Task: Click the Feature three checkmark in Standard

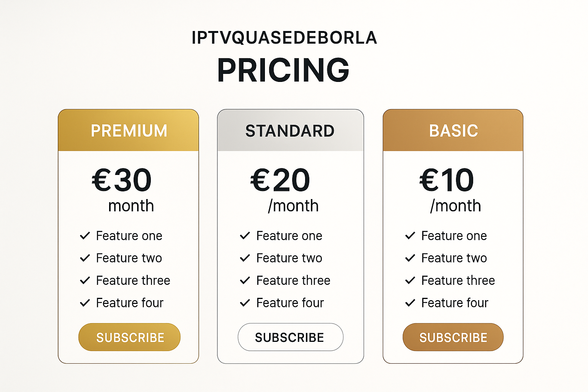Action: 245,281
